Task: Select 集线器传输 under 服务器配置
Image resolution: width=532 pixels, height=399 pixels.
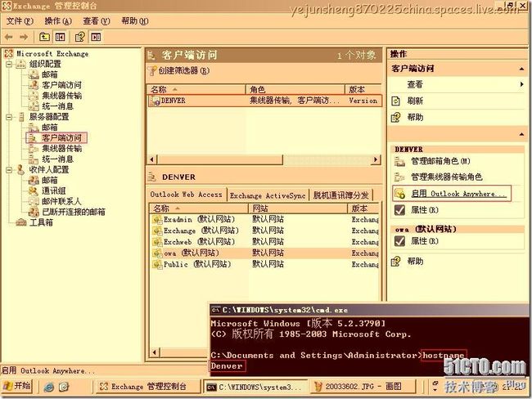Action: [x=61, y=149]
